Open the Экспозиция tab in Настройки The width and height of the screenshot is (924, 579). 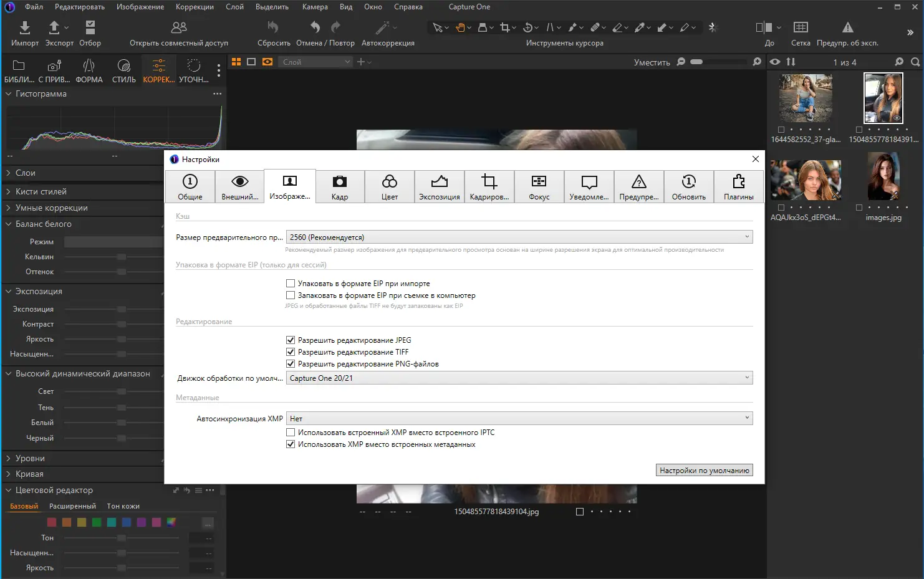pos(440,186)
